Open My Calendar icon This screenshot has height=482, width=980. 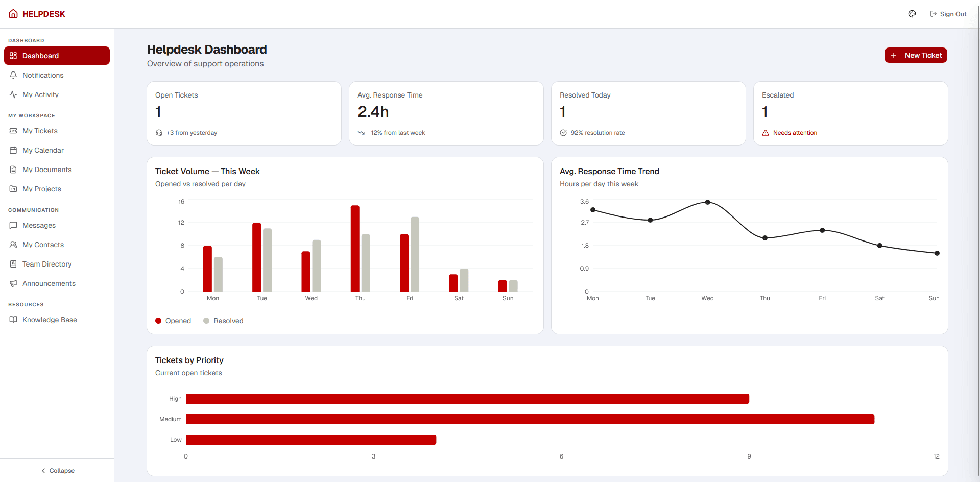coord(13,150)
